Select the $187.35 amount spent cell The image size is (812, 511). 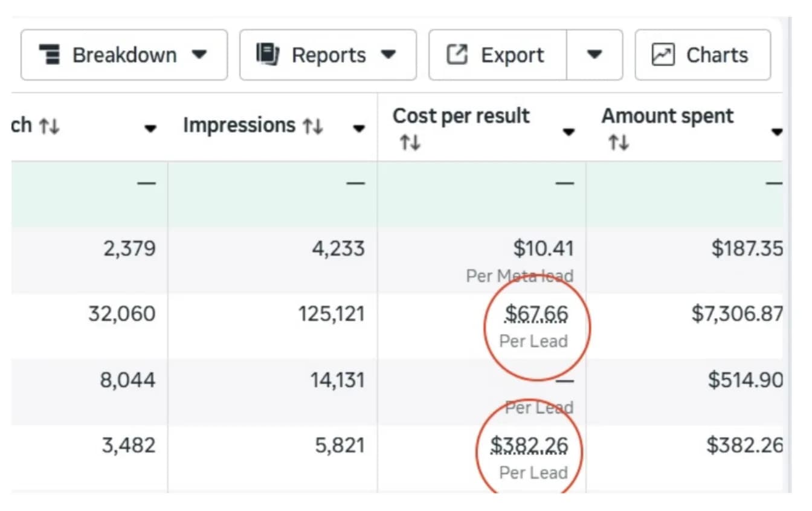(x=747, y=248)
